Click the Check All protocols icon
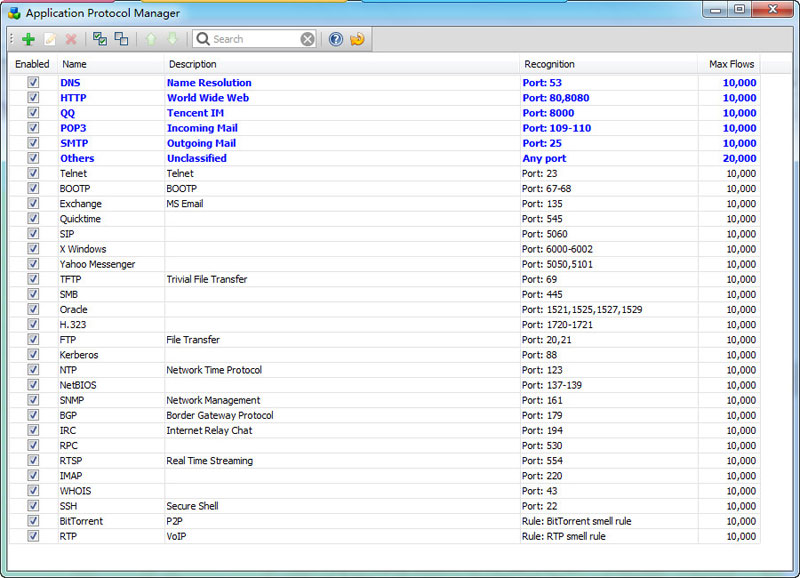 tap(100, 39)
